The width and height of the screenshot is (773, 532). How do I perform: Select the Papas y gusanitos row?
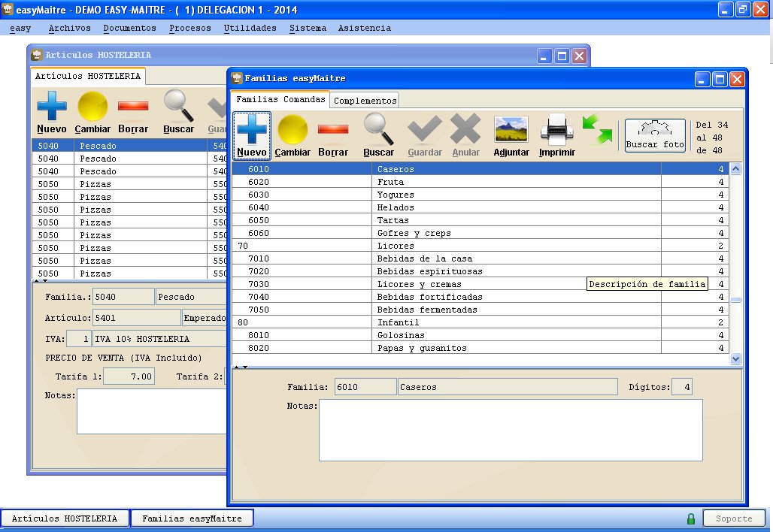[x=480, y=348]
